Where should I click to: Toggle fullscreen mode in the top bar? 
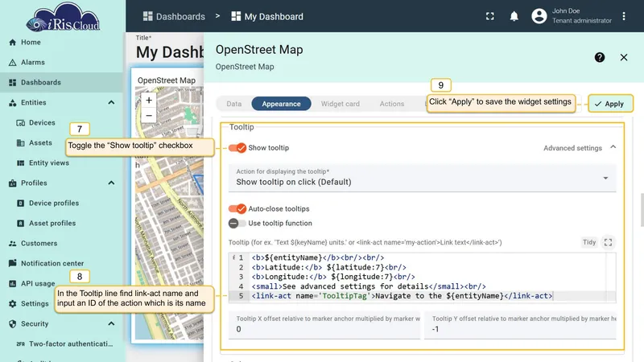pos(490,16)
